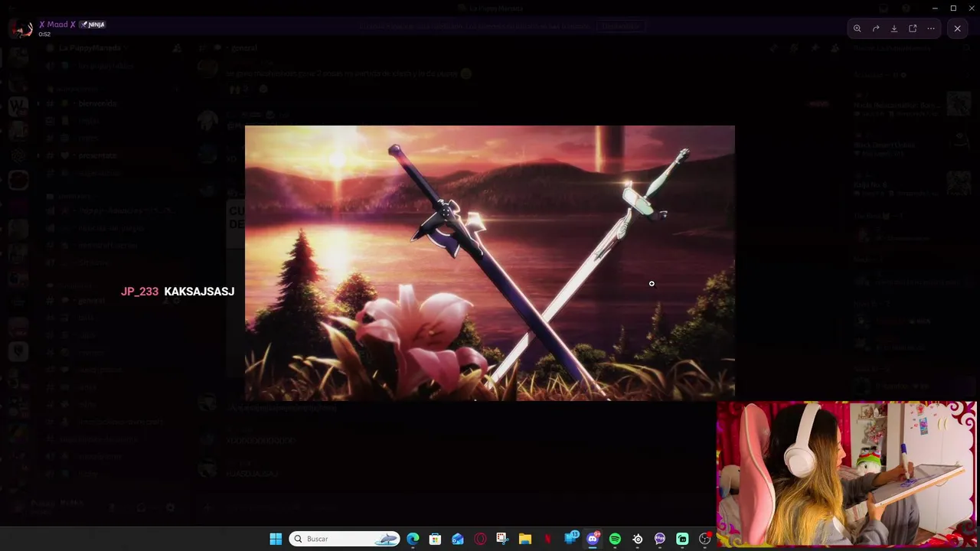Screen dimensions: 980x551
Task: Switch to Discord on the taskbar
Action: (593, 539)
